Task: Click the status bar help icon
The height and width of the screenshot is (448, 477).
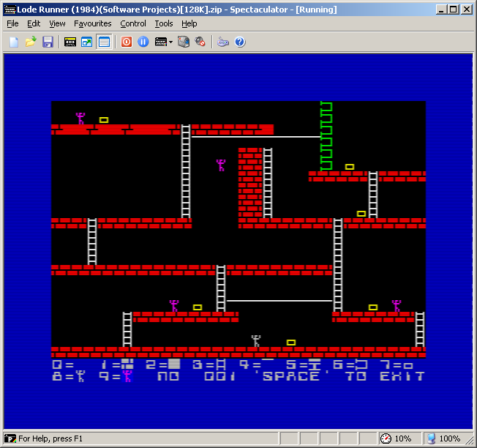Action: pyautogui.click(x=10, y=438)
